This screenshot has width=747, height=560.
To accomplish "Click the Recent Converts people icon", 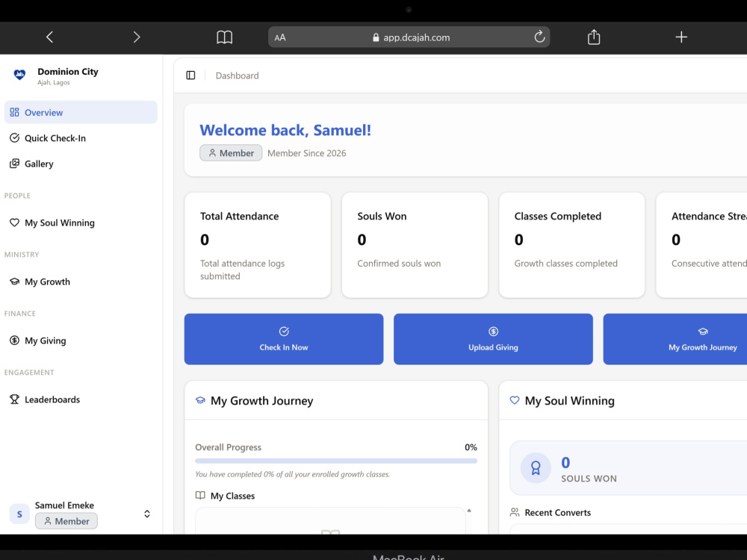I will [x=515, y=512].
